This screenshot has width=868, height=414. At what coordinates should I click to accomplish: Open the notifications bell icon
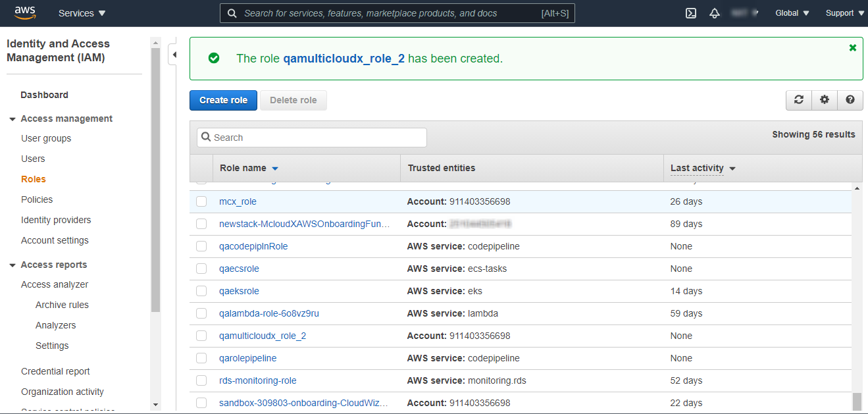tap(715, 13)
